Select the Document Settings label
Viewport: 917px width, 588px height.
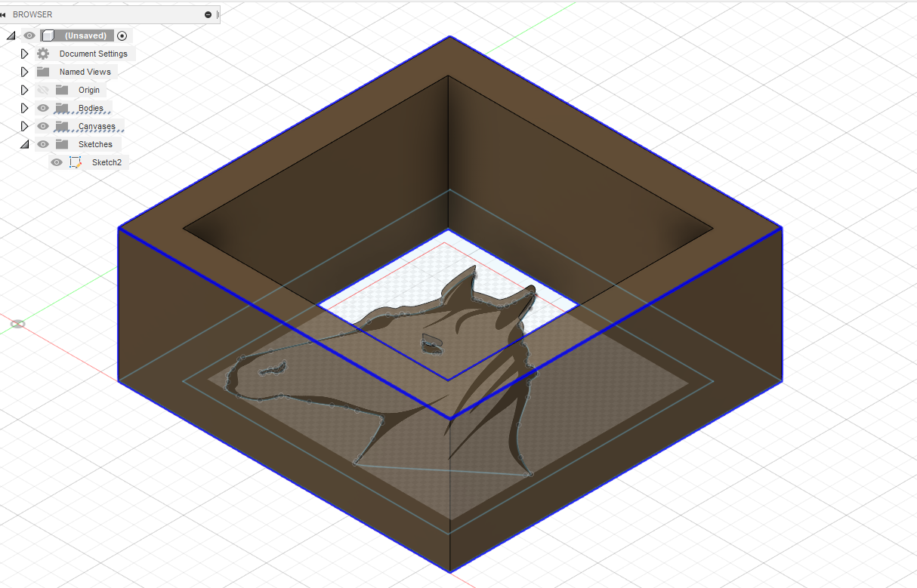pyautogui.click(x=94, y=54)
